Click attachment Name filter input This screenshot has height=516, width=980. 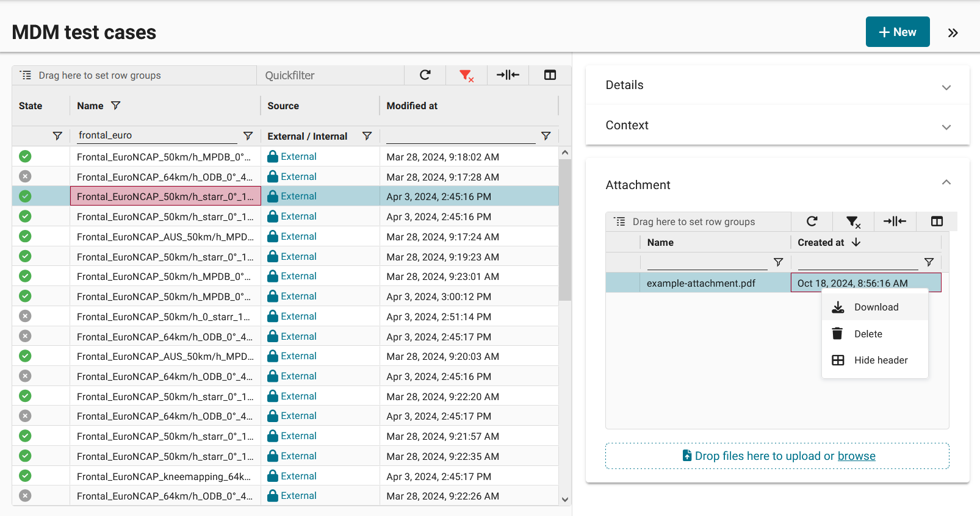click(x=707, y=262)
